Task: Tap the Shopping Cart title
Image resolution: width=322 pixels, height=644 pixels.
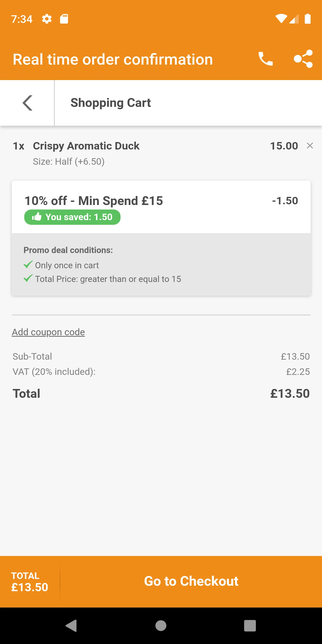Action: 110,103
